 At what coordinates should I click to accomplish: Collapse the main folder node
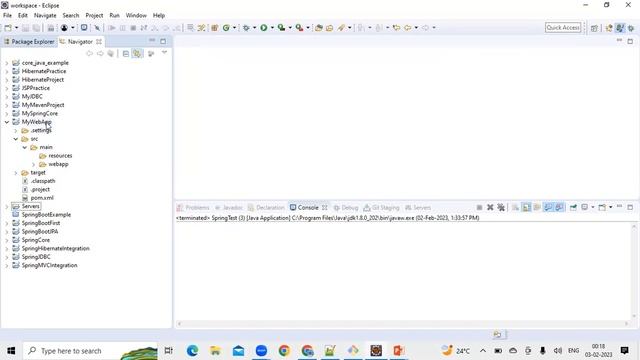point(24,147)
